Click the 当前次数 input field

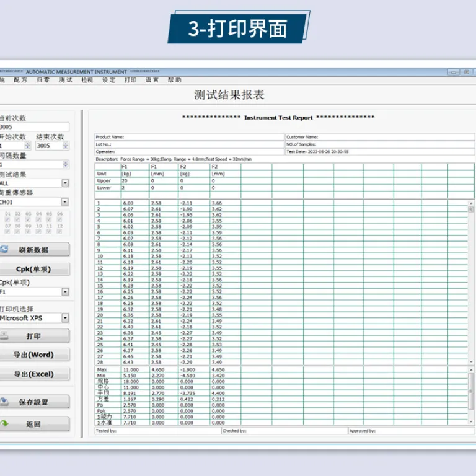34,126
